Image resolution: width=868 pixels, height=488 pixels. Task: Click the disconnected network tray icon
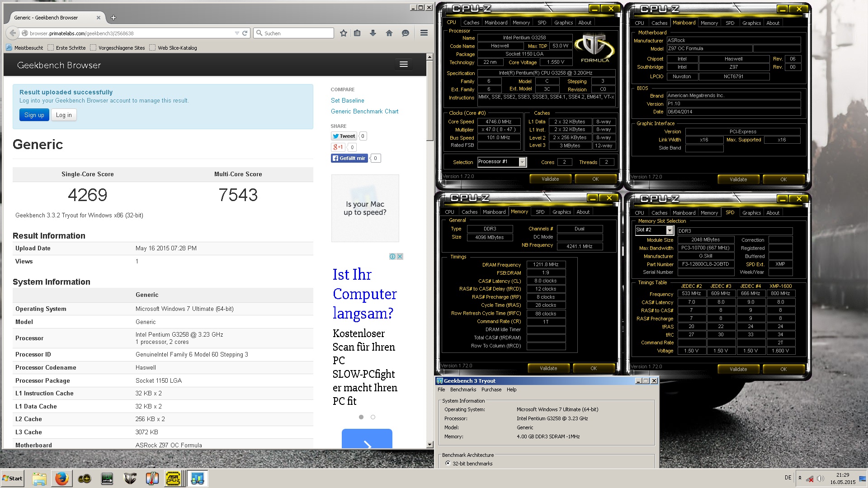810,478
